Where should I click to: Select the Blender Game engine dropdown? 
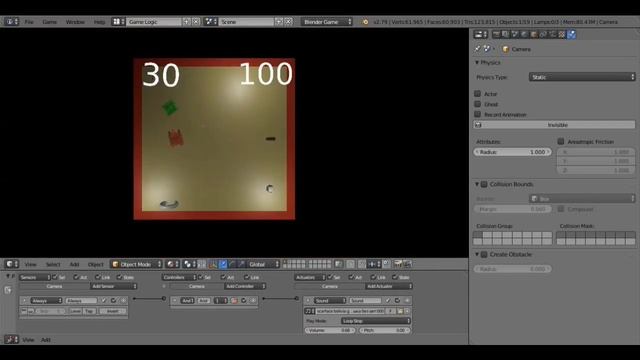327,22
